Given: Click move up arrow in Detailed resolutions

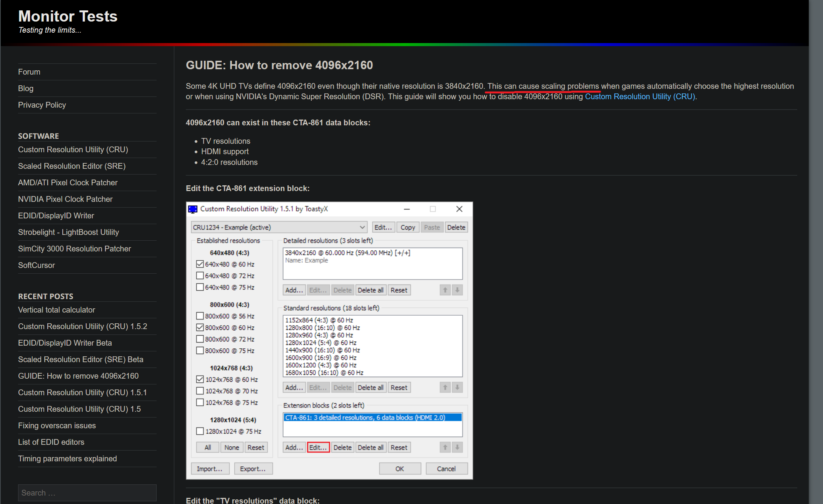Looking at the screenshot, I should tap(445, 290).
